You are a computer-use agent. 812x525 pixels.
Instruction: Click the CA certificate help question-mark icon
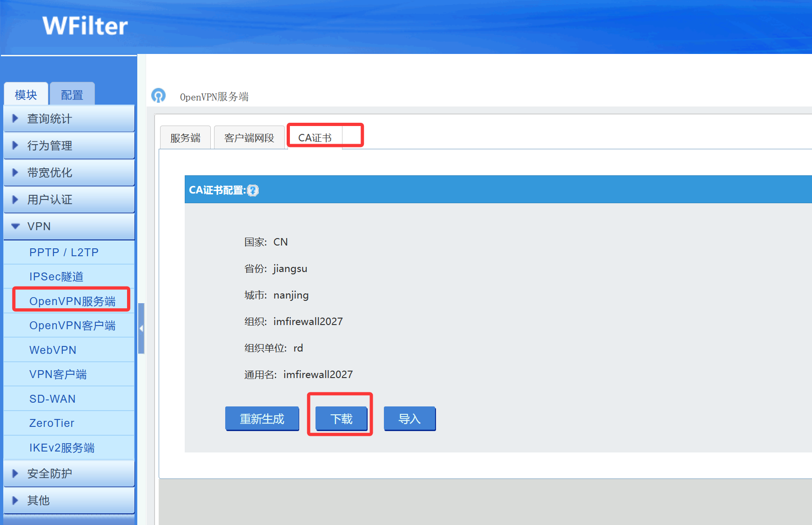[x=253, y=190]
